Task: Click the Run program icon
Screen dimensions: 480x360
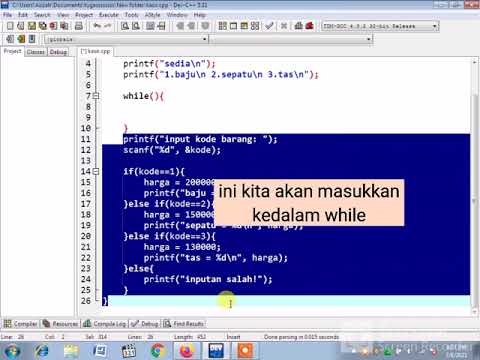Action: pyautogui.click(x=233, y=26)
